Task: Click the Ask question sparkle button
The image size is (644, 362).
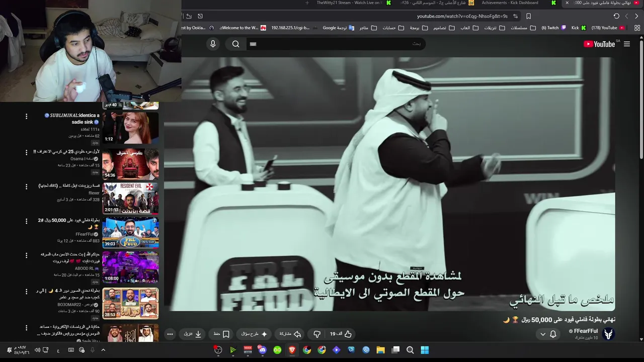Action: (255, 334)
